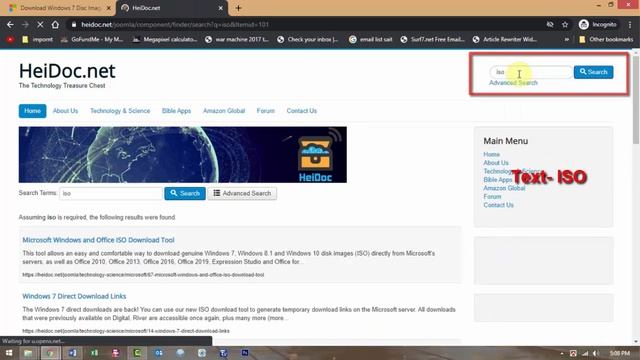Open the Surf7.net Free Email bookmark
640x360 pixels.
[x=432, y=40]
